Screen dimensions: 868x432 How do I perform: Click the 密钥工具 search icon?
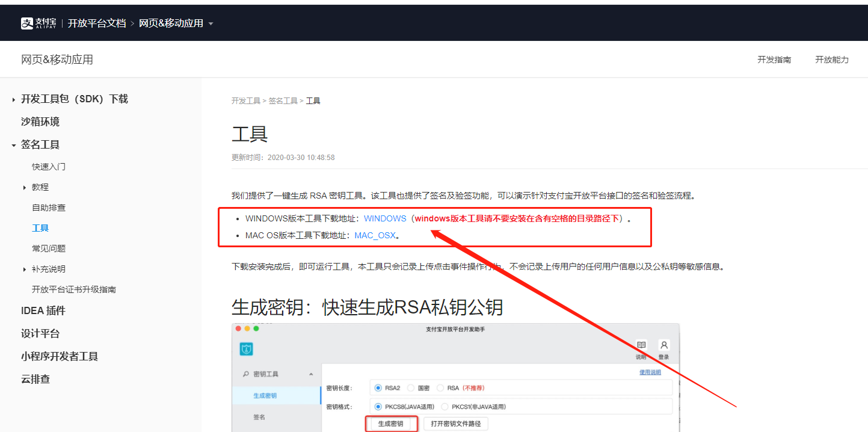[x=246, y=374]
